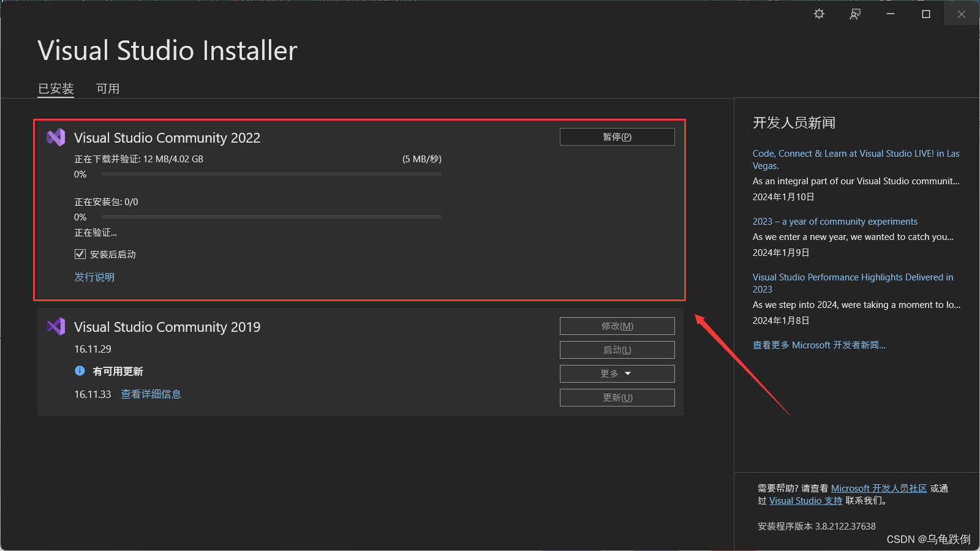Image resolution: width=980 pixels, height=551 pixels.
Task: Click the 启动(L) button for Community 2019
Action: (x=617, y=350)
